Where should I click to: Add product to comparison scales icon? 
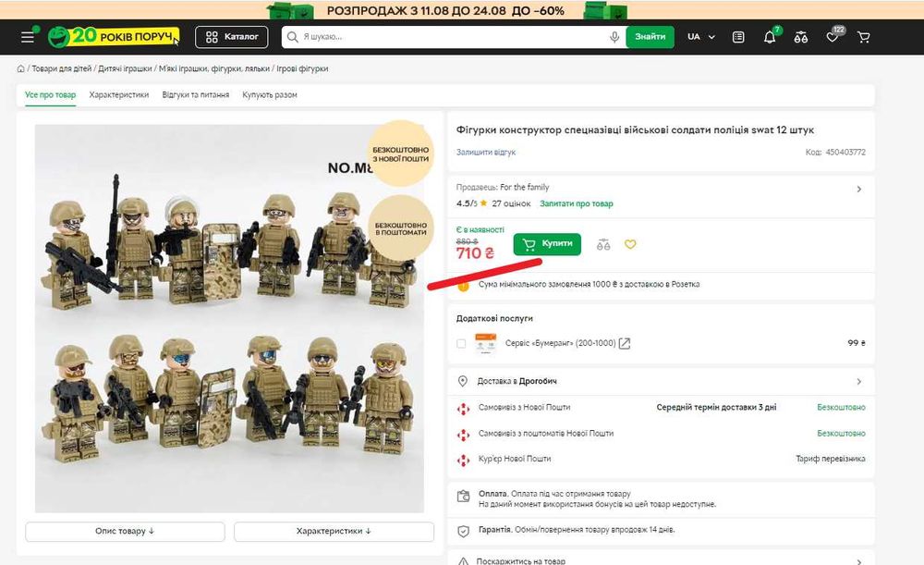click(603, 244)
